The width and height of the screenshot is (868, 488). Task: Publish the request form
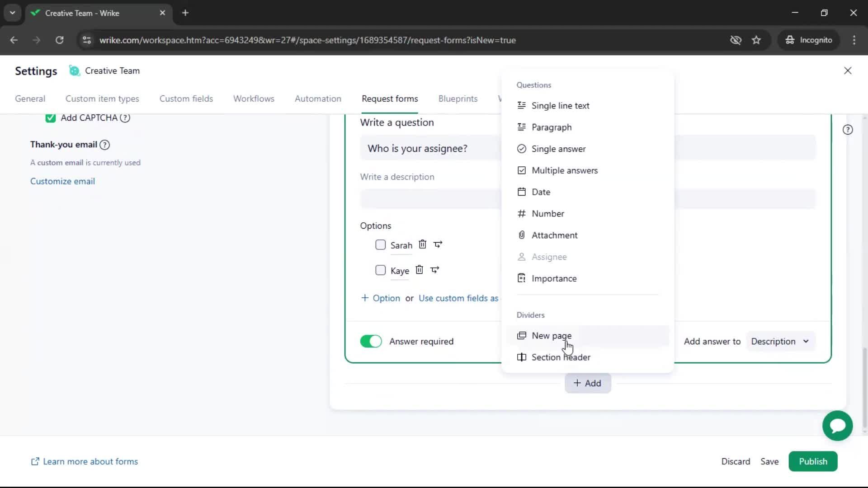(813, 461)
